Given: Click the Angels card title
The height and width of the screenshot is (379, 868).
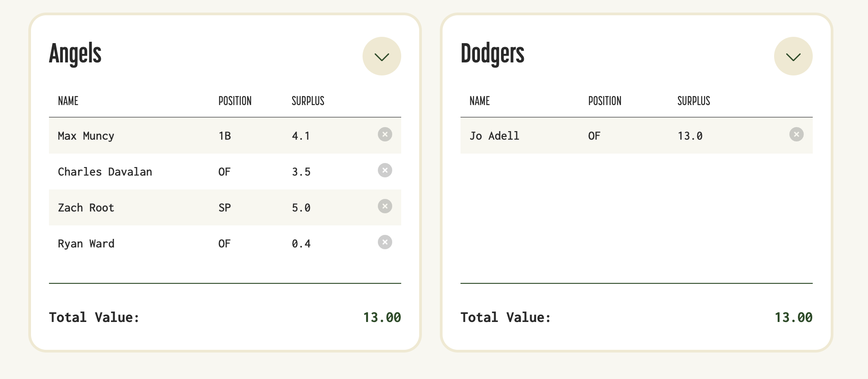Looking at the screenshot, I should [x=75, y=54].
